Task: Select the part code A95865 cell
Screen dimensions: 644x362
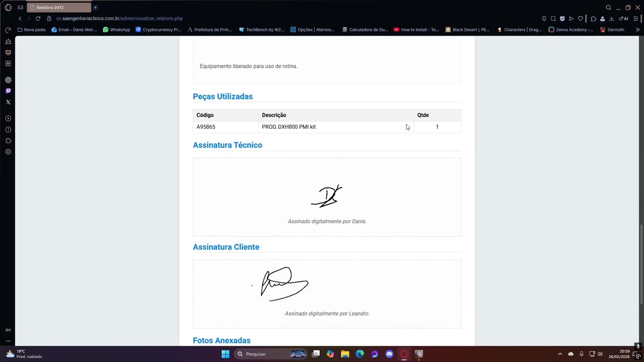Action: [x=225, y=127]
